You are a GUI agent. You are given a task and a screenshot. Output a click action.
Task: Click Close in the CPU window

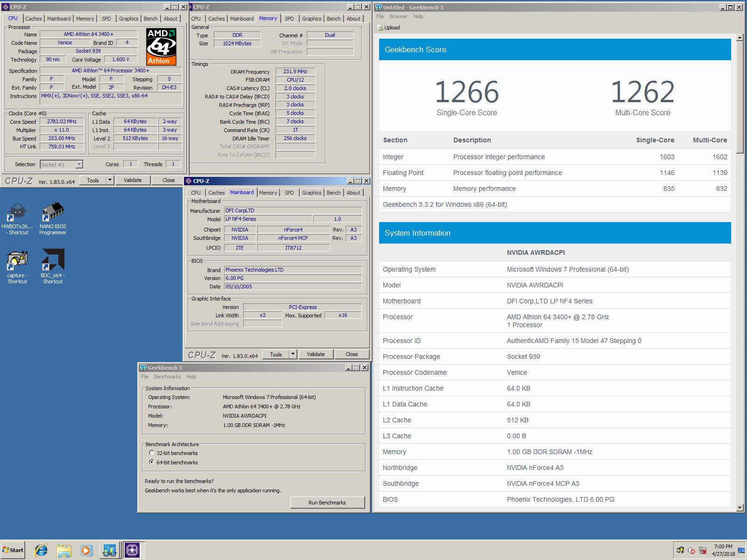[x=169, y=180]
